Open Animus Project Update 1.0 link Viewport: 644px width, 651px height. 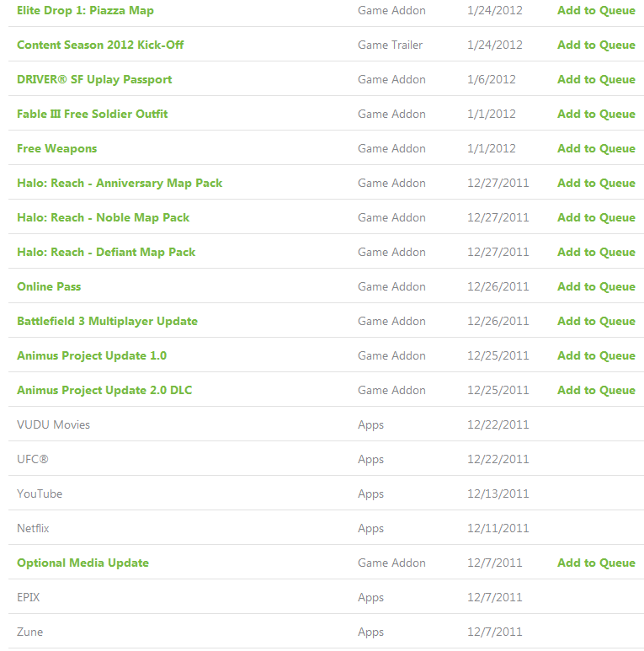click(x=92, y=355)
